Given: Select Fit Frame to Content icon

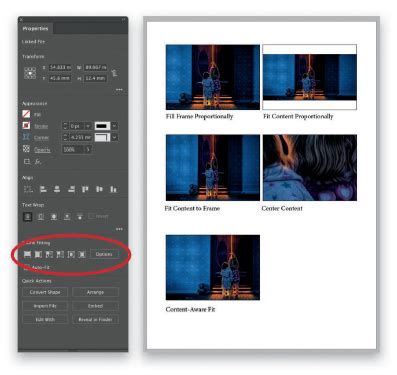Looking at the screenshot, I should [60, 254].
